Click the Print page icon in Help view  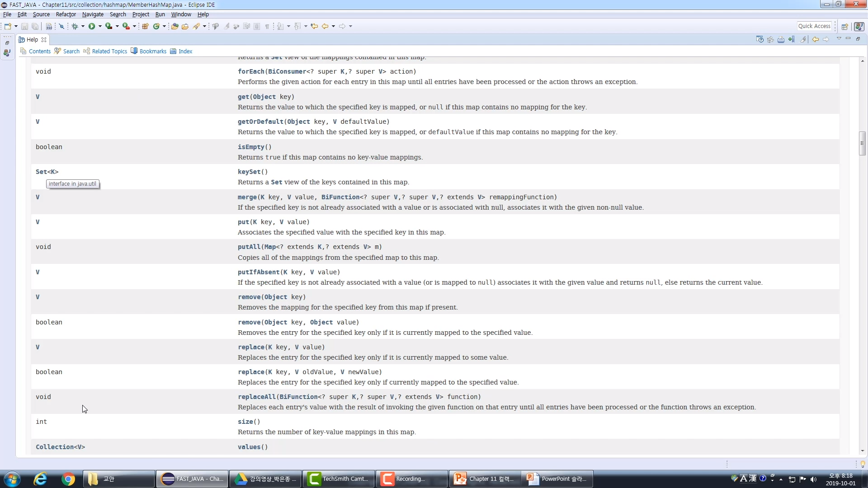pos(781,39)
